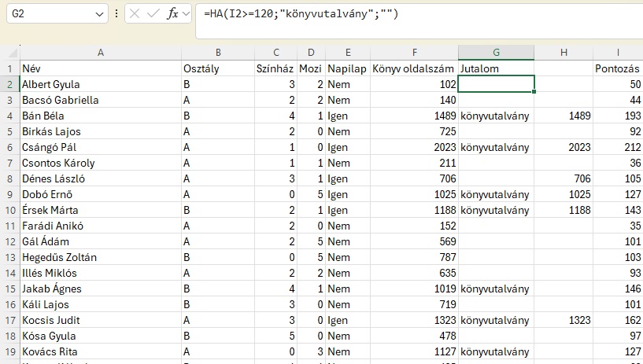Click the 'Könyv oldalszám' header cell

414,68
